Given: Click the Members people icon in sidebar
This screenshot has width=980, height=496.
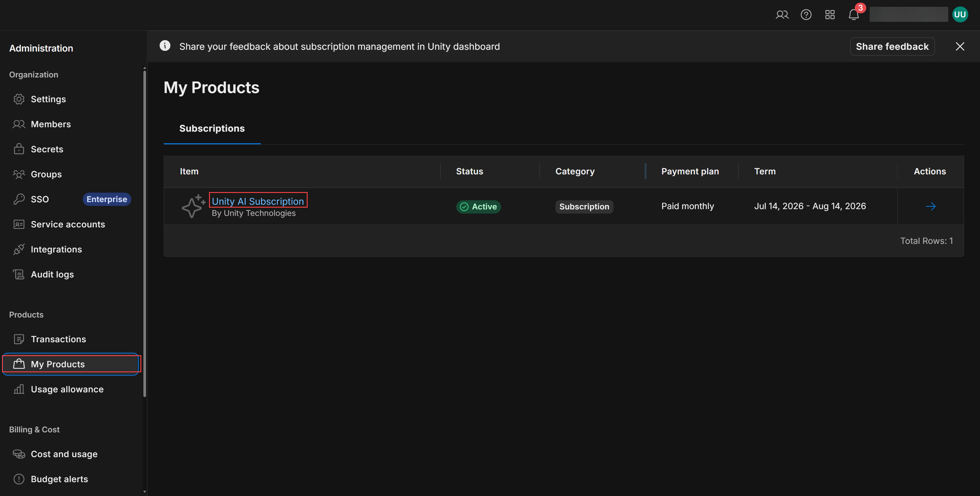Looking at the screenshot, I should pos(19,124).
